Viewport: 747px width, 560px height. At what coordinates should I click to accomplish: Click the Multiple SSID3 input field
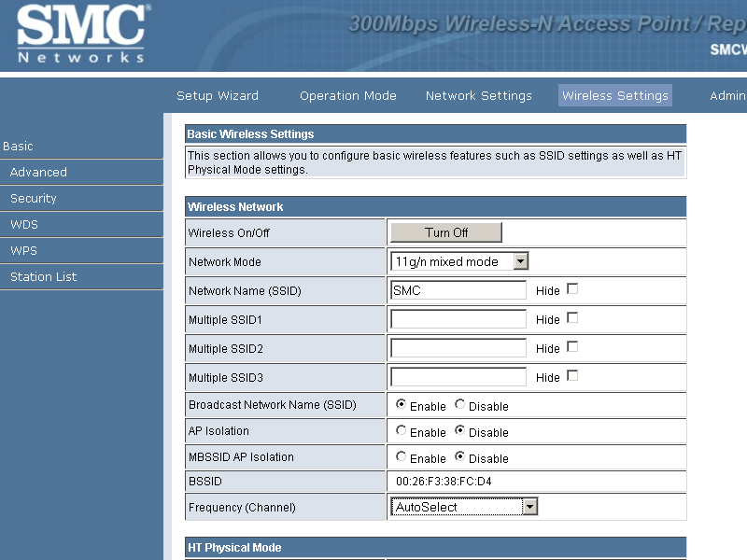(x=458, y=377)
